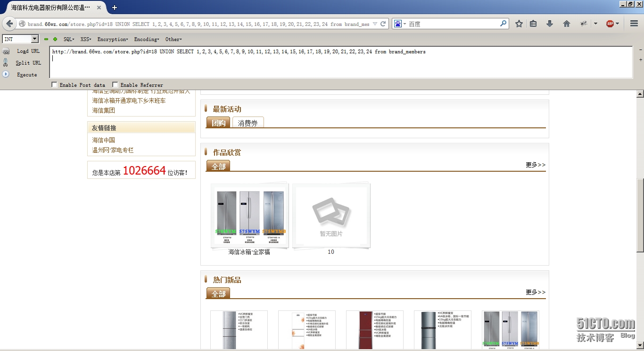644x351 pixels.
Task: Click the caption 10 under the placeholder
Action: coord(331,252)
